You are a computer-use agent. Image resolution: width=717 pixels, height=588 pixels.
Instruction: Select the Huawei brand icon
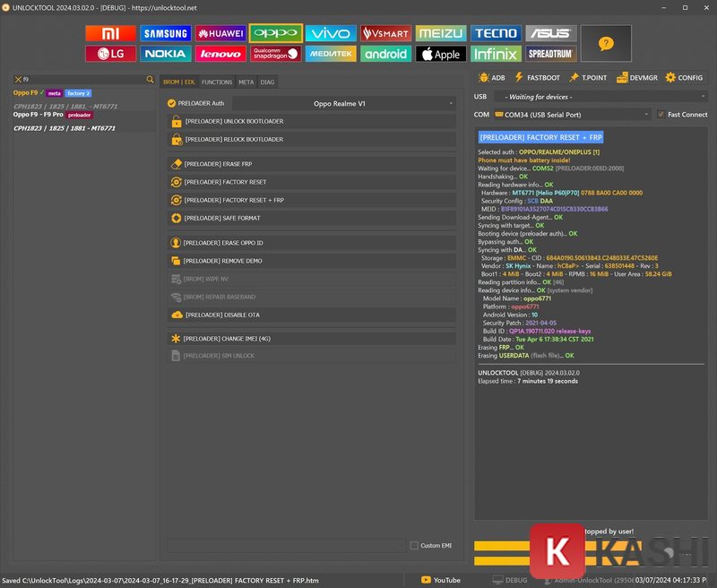pos(220,33)
